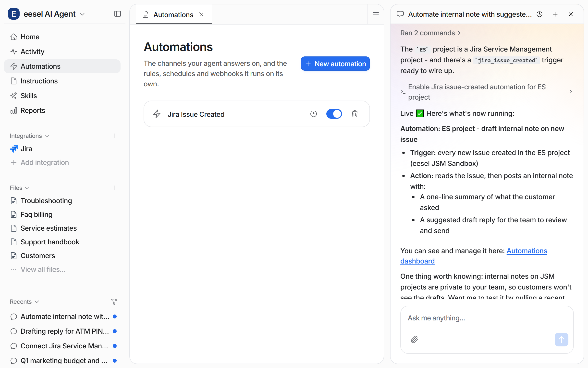Open the hamburger menu in Automations tab bar
The width and height of the screenshot is (588, 368).
tap(376, 14)
